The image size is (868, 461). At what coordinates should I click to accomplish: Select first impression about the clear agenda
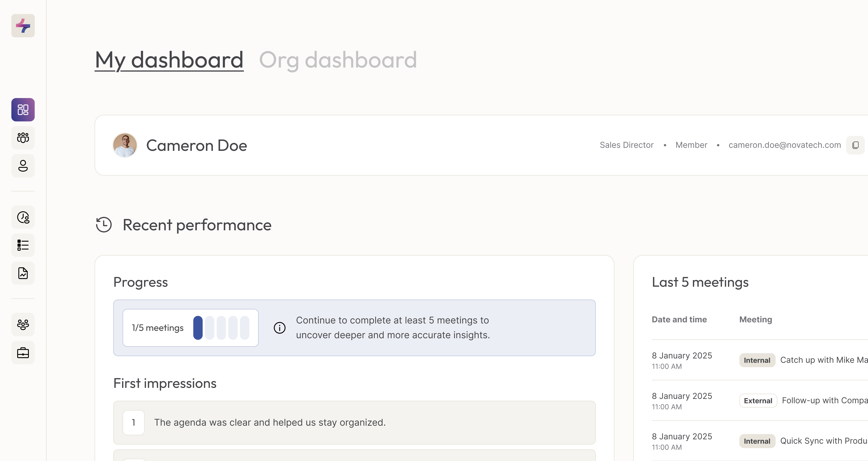click(x=355, y=423)
